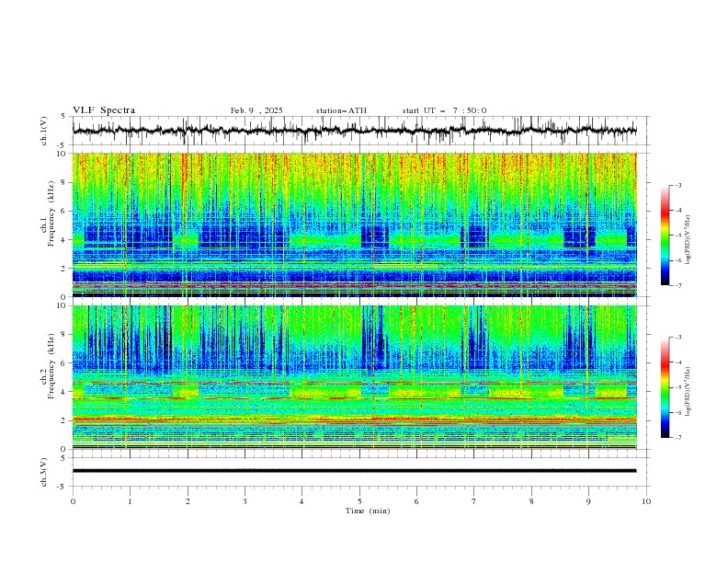
Task: Click the ch.1 color bar 'log(PSD)(V²/Hz)' label
Action: (688, 240)
